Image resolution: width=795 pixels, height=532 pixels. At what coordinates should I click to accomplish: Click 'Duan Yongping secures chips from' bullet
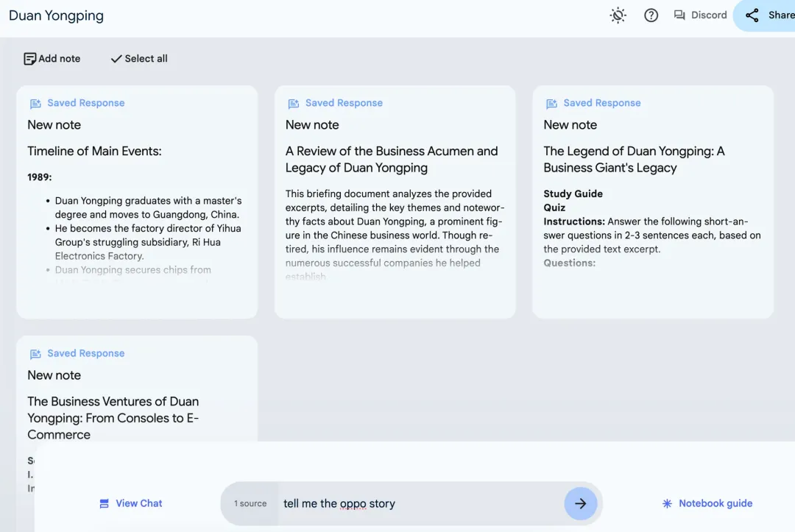tap(132, 270)
